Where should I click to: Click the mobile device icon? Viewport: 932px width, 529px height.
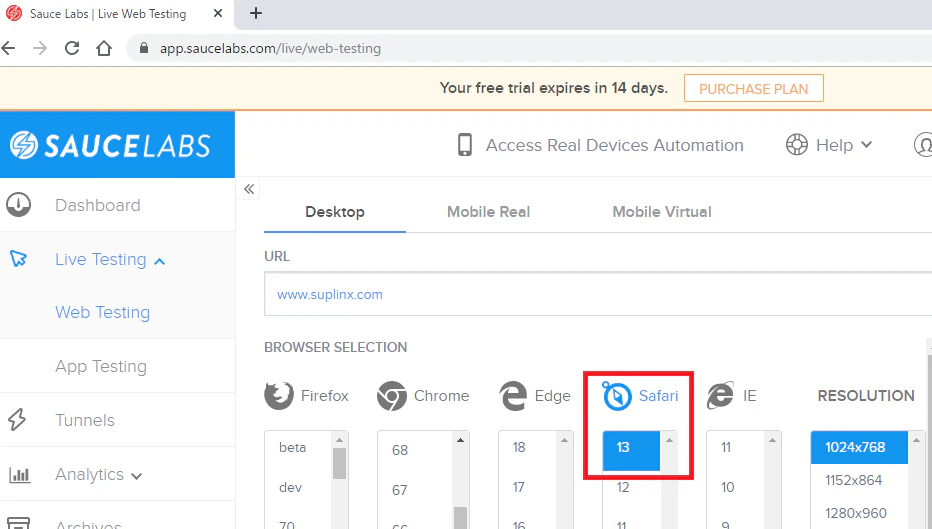465,145
